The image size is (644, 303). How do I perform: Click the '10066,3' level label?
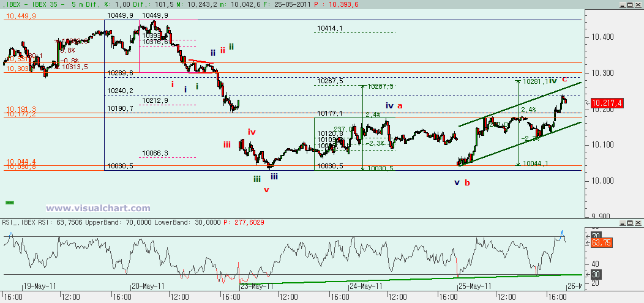click(155, 153)
